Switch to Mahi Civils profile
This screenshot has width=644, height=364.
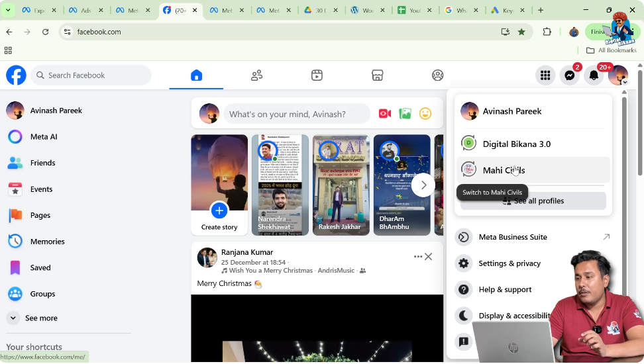(533, 170)
